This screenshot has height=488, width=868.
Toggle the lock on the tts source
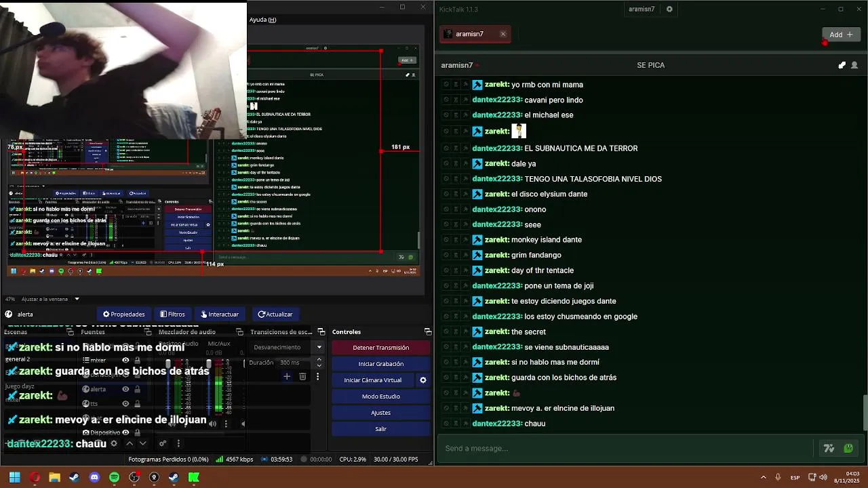(137, 403)
